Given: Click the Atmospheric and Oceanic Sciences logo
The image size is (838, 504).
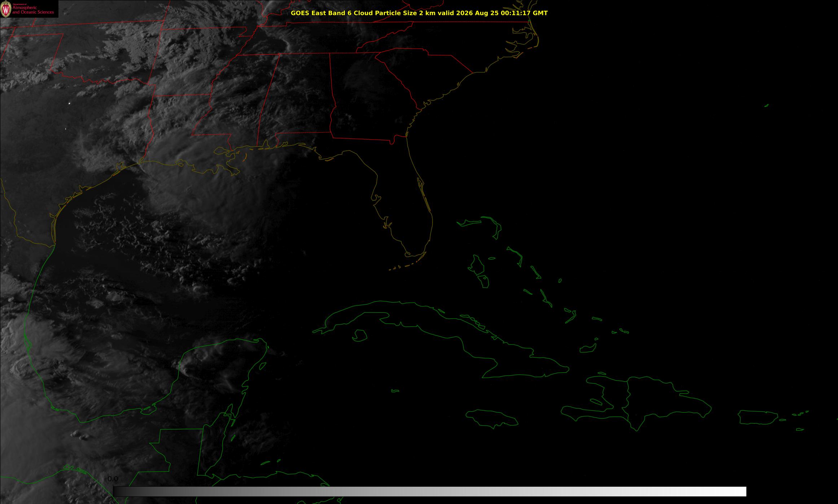Looking at the screenshot, I should (29, 9).
